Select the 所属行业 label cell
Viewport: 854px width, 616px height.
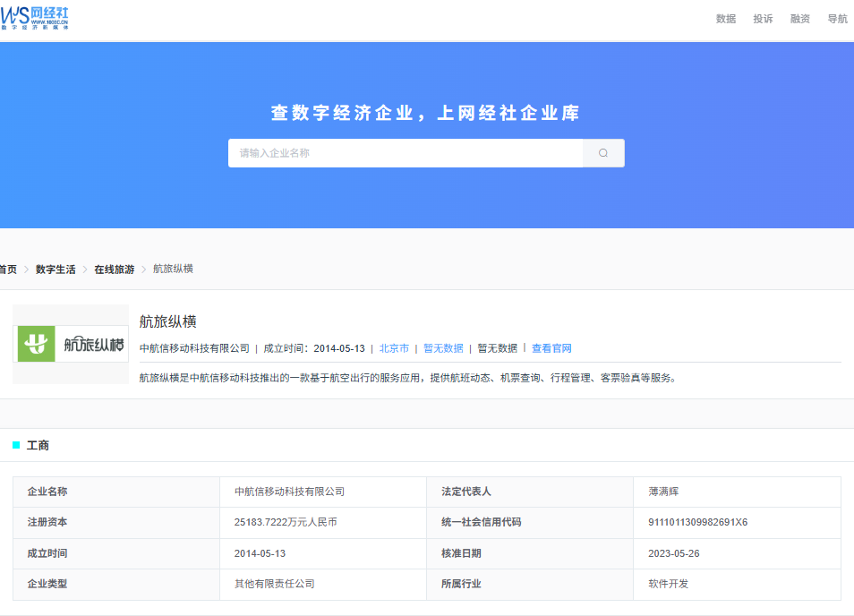(530, 585)
